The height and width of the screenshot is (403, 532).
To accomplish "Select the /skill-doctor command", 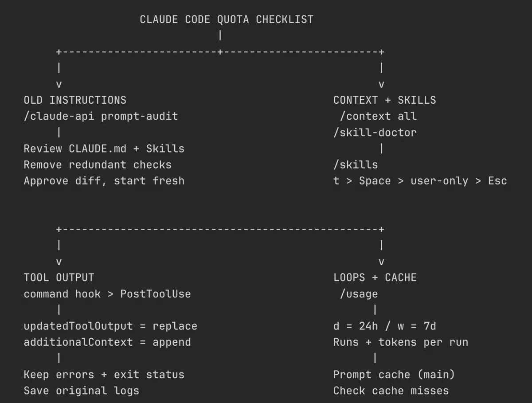I will tap(375, 133).
